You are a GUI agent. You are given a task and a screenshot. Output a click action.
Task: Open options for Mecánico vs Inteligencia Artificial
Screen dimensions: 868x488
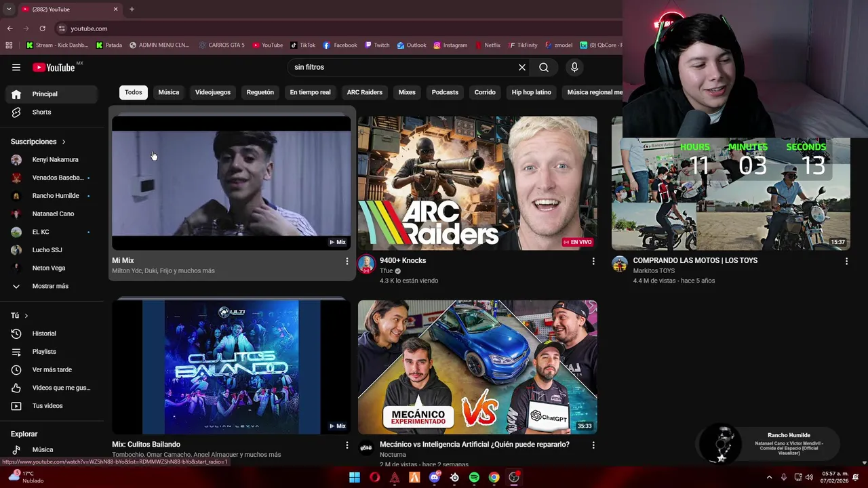coord(593,445)
